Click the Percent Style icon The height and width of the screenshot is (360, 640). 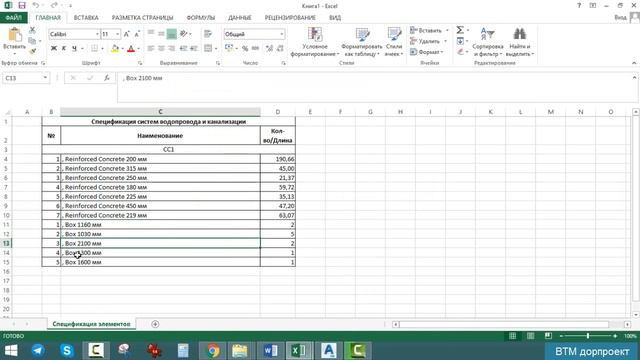245,49
